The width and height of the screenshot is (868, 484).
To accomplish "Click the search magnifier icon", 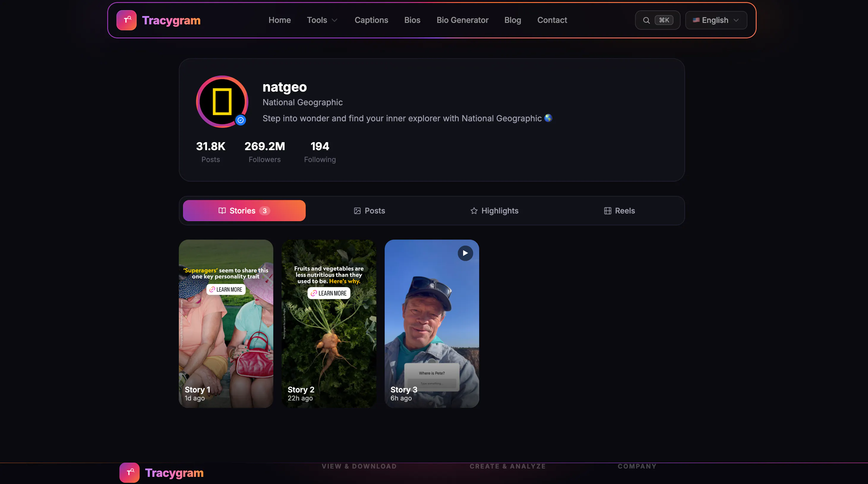I will (x=646, y=20).
